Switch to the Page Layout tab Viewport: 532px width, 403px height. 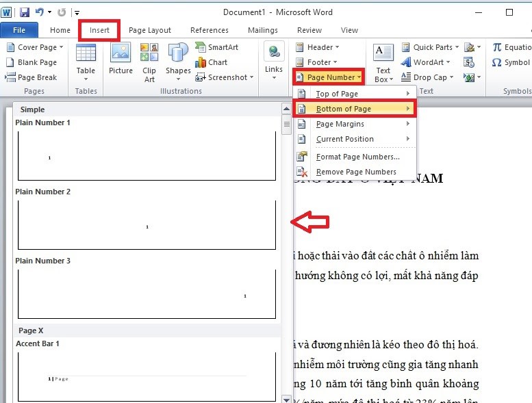tap(150, 30)
